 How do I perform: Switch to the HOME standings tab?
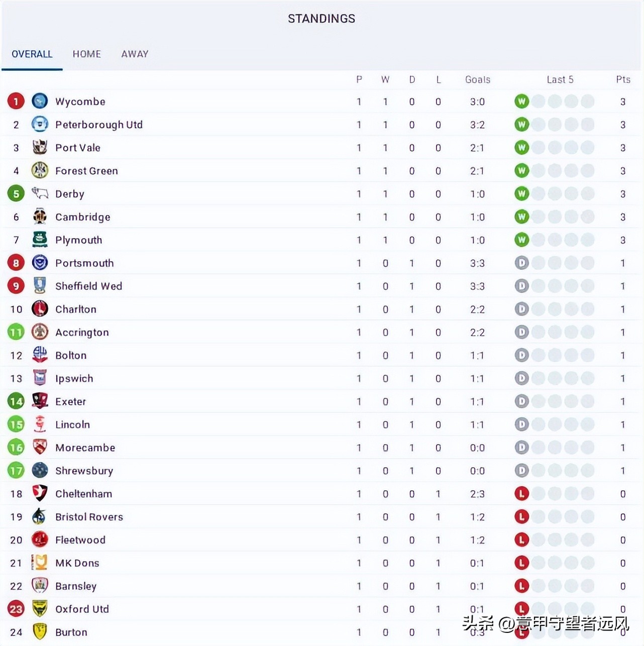[x=86, y=54]
